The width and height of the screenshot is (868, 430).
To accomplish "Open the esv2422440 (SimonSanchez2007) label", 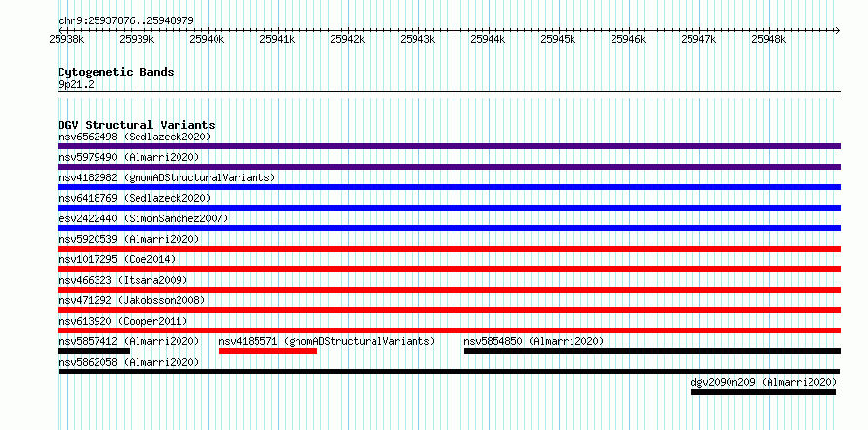I will coord(143,218).
